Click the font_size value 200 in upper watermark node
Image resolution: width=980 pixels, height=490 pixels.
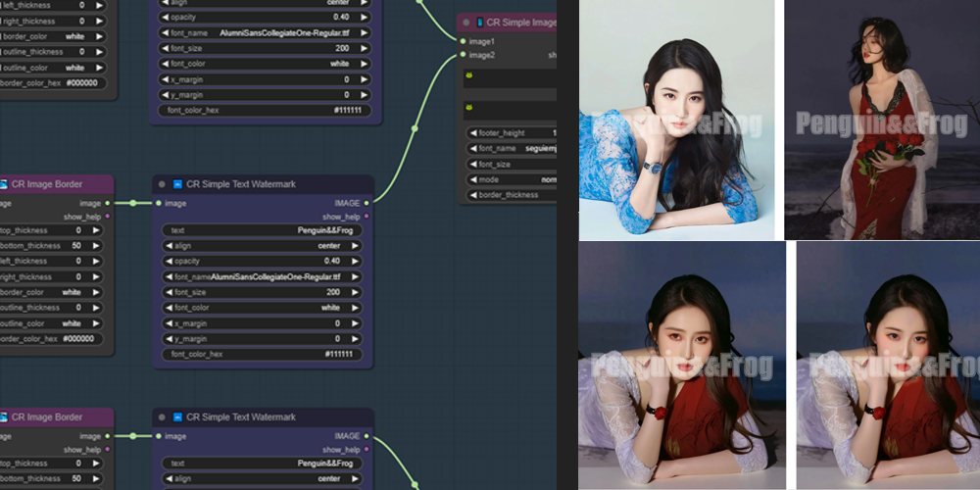click(x=342, y=48)
